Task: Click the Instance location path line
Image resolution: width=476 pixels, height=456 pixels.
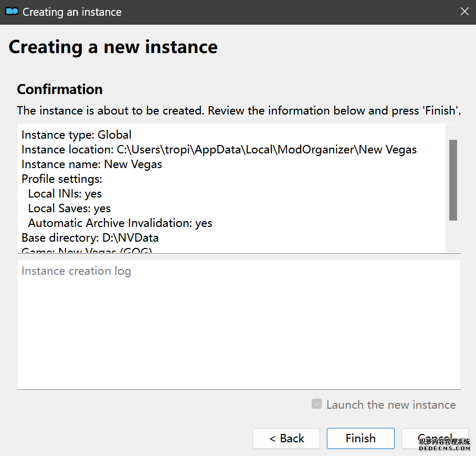Action: (219, 150)
